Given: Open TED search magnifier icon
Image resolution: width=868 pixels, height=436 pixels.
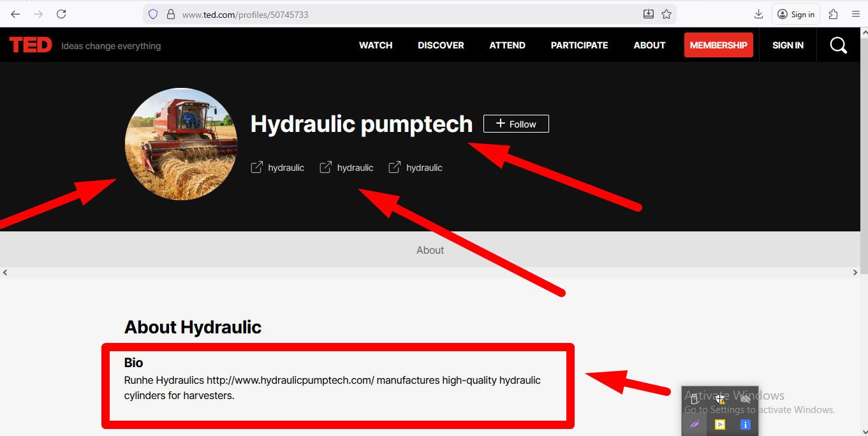Looking at the screenshot, I should tap(839, 45).
